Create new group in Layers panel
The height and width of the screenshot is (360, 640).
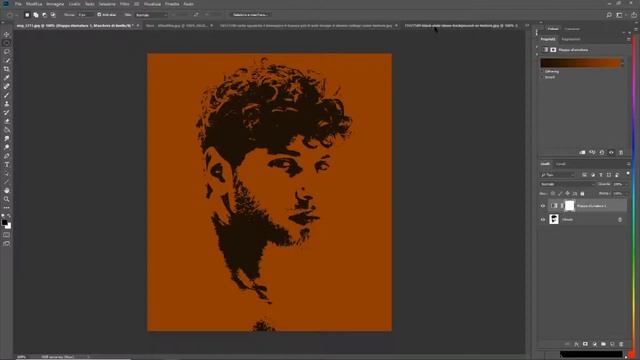(603, 344)
